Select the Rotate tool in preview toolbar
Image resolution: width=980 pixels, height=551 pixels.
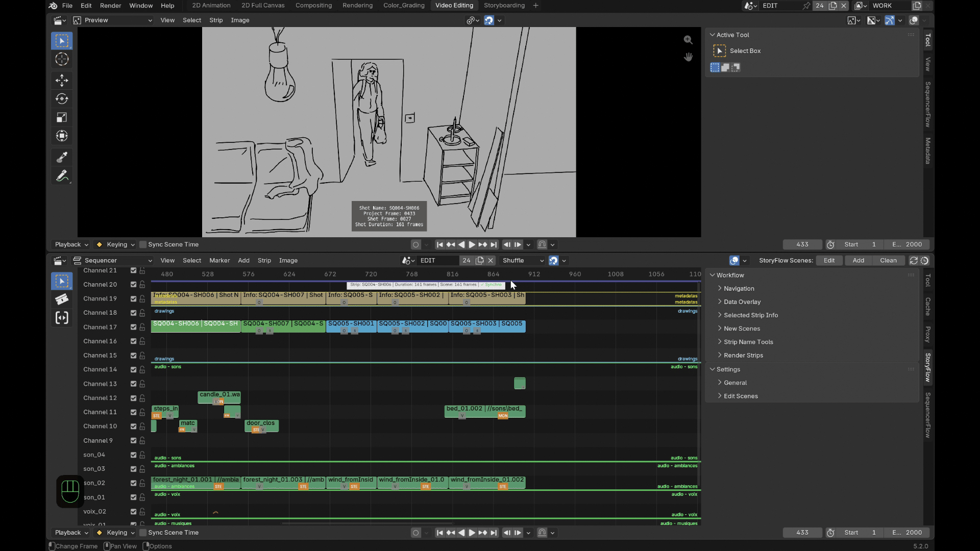point(62,98)
